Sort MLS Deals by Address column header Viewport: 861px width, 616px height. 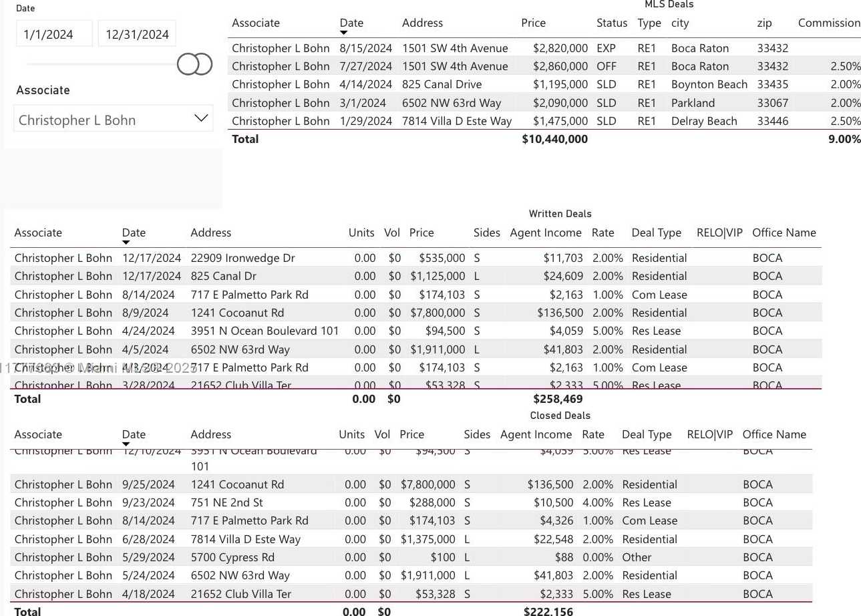422,23
